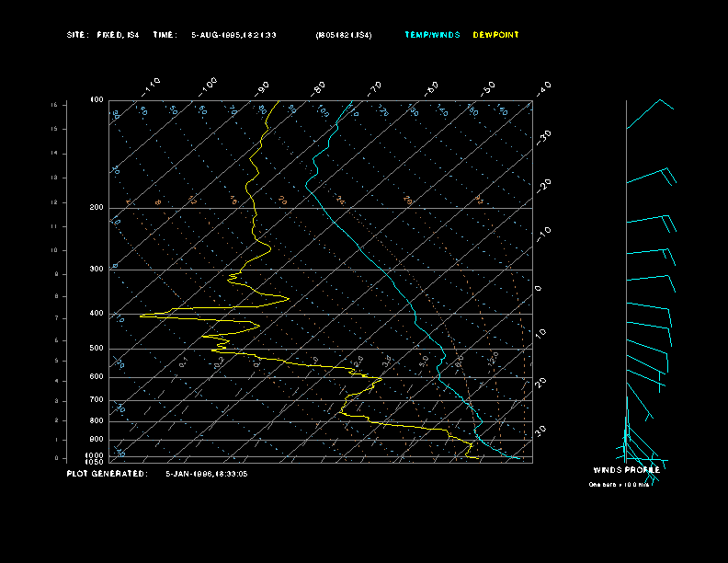This screenshot has height=563, width=728.
Task: Select the SITE: header label
Action: 77,35
